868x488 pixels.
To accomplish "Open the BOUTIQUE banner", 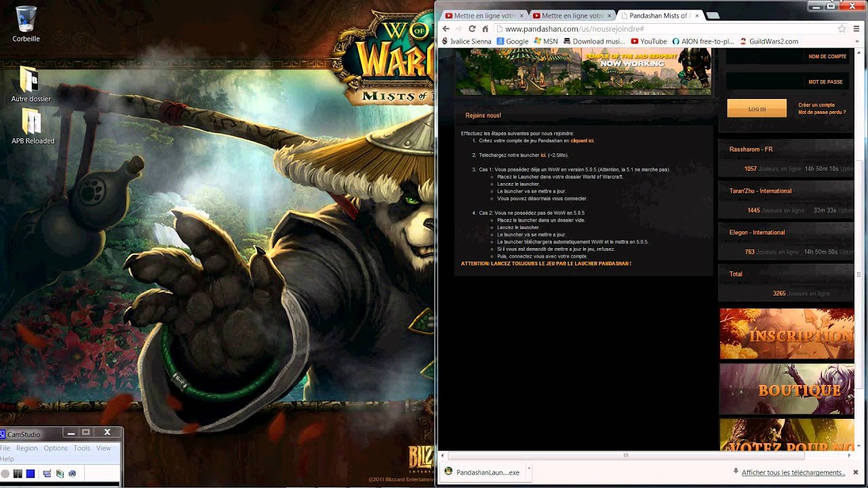I will click(x=787, y=389).
